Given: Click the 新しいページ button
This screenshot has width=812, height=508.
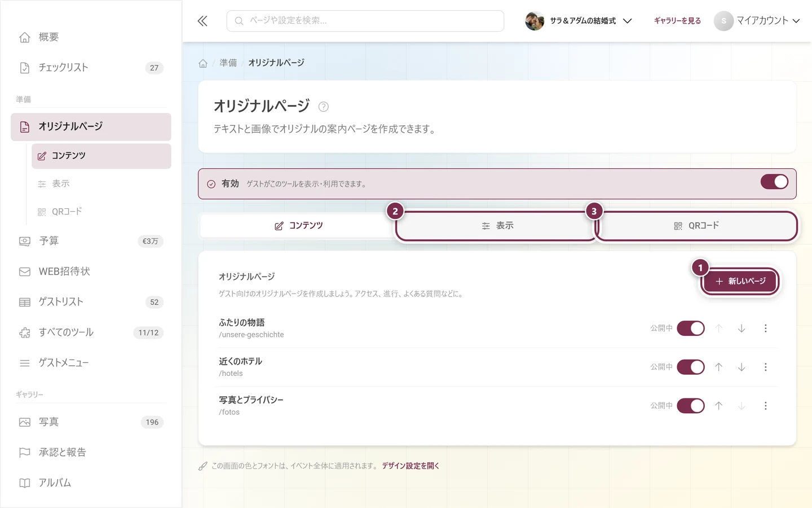Looking at the screenshot, I should click(x=740, y=281).
